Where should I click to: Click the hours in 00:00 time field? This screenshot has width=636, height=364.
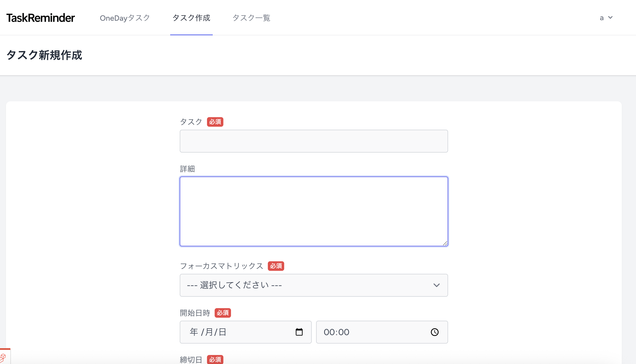point(329,332)
